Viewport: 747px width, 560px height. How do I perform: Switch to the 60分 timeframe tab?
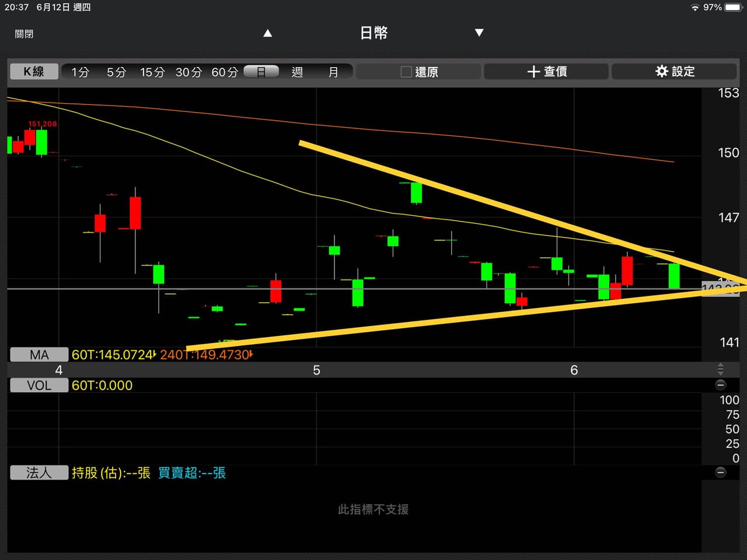(225, 72)
